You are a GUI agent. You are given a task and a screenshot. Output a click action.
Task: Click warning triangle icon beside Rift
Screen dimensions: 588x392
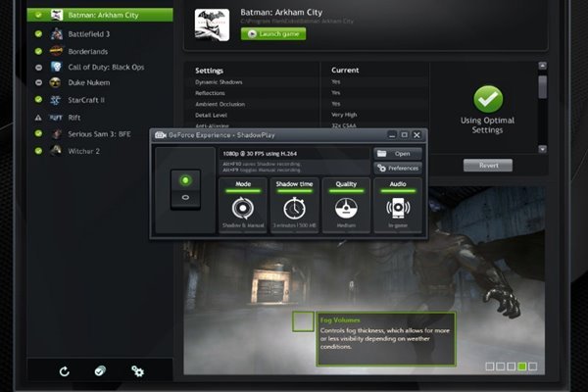pos(38,118)
